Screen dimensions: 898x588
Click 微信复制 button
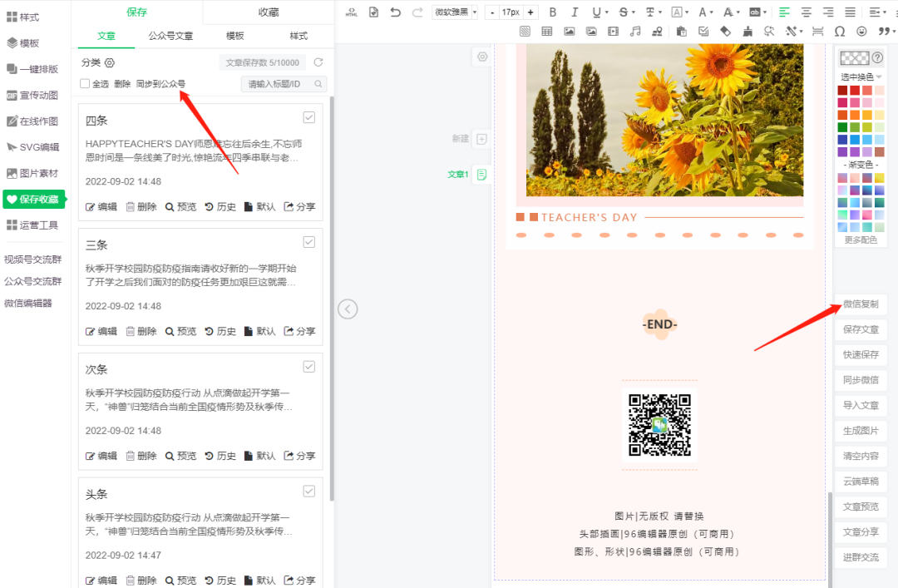point(861,304)
